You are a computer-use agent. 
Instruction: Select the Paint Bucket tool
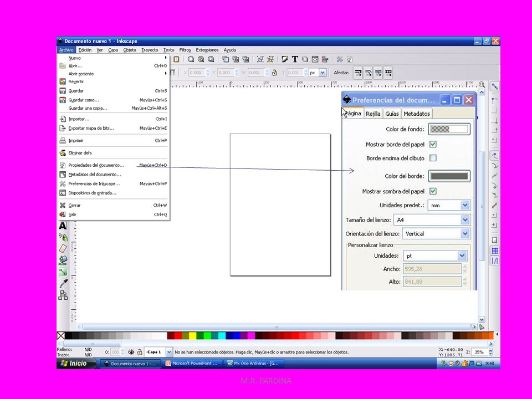pyautogui.click(x=63, y=260)
